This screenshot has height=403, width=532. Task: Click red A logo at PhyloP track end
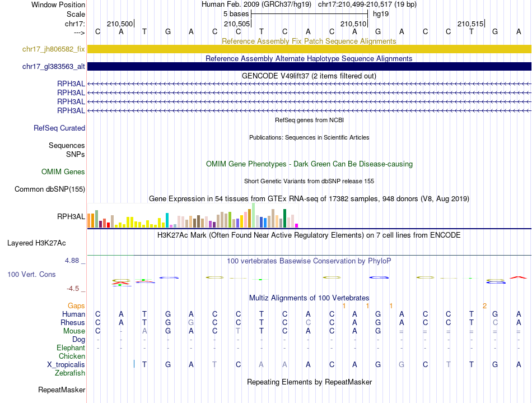(x=519, y=277)
